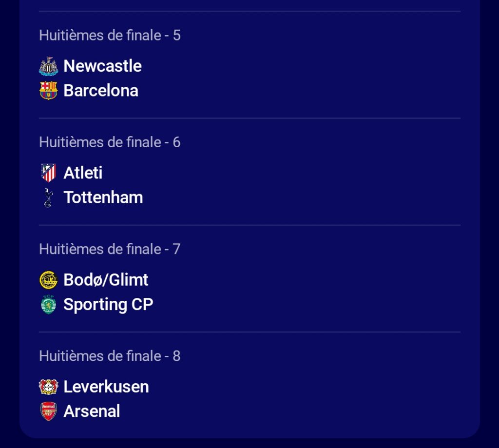Select the Atleti team name
Image resolution: width=499 pixels, height=448 pixels.
83,173
